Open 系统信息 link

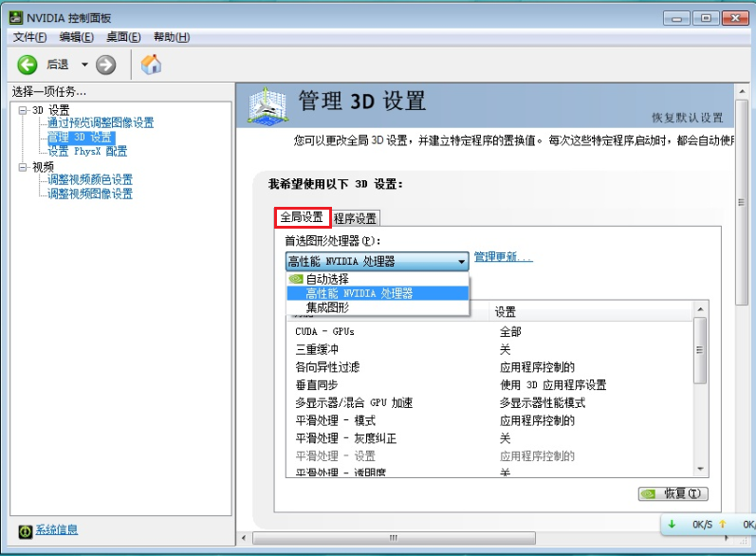pyautogui.click(x=57, y=530)
